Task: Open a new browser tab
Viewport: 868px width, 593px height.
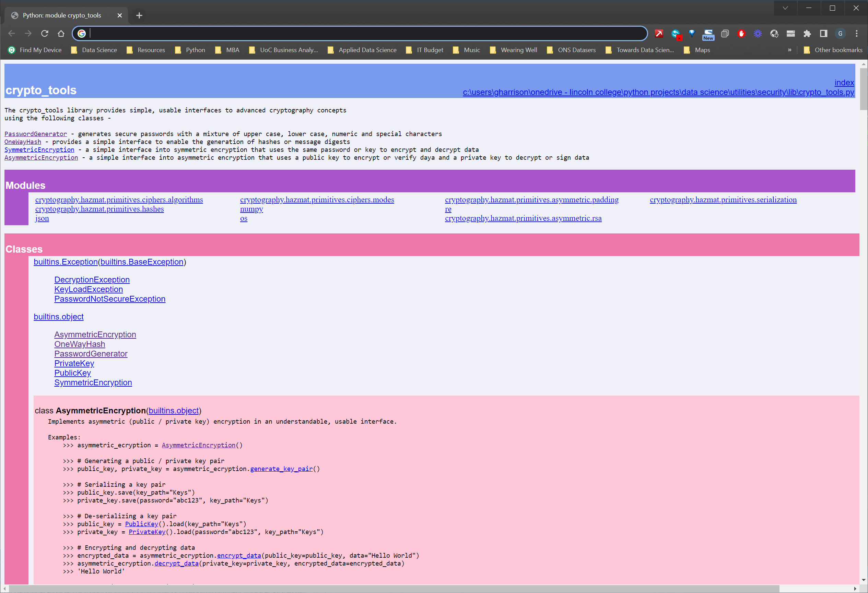Action: coord(139,15)
